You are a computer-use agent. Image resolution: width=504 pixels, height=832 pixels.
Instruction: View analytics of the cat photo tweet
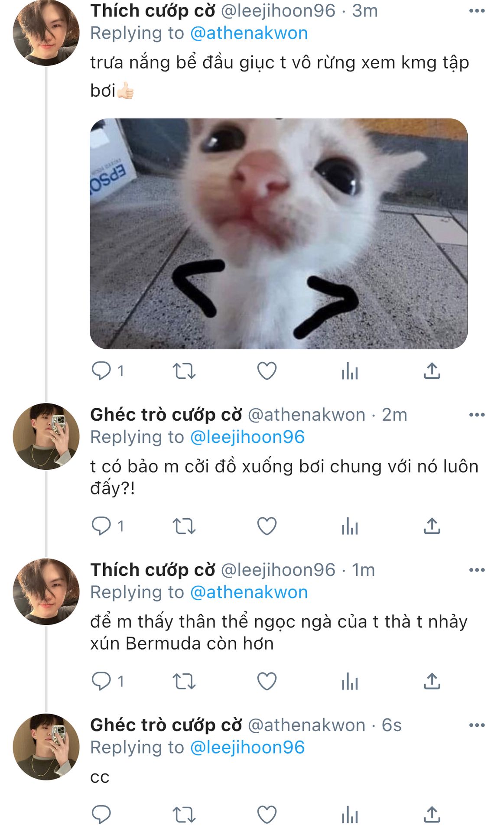coord(349,371)
